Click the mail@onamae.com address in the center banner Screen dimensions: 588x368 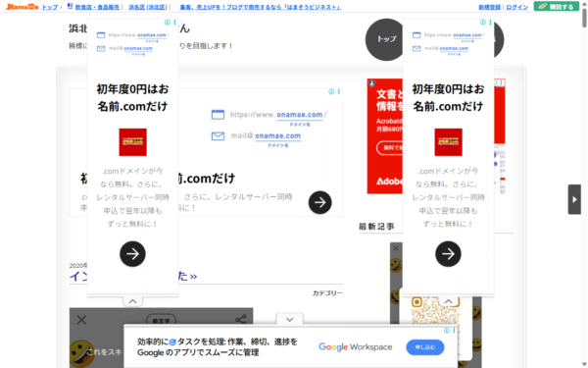(x=266, y=136)
